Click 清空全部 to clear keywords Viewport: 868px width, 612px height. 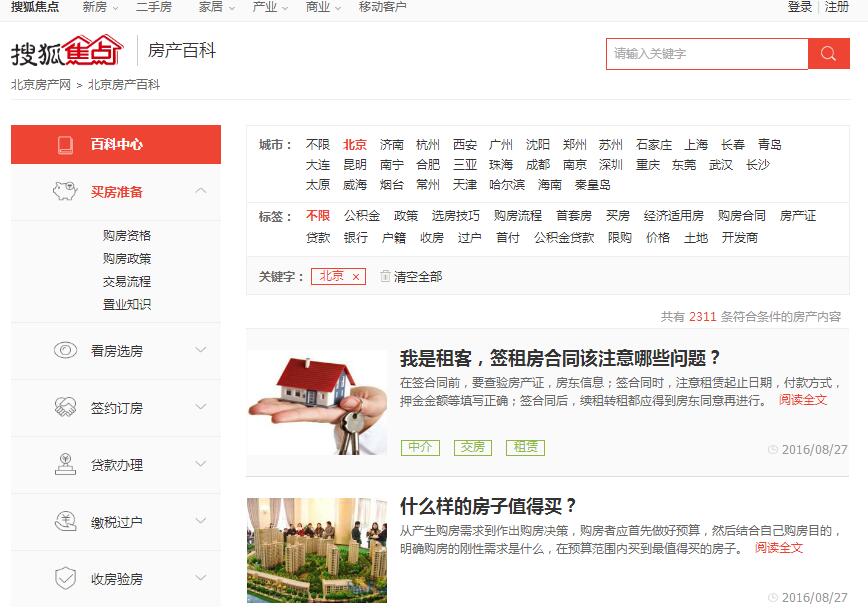coord(418,277)
